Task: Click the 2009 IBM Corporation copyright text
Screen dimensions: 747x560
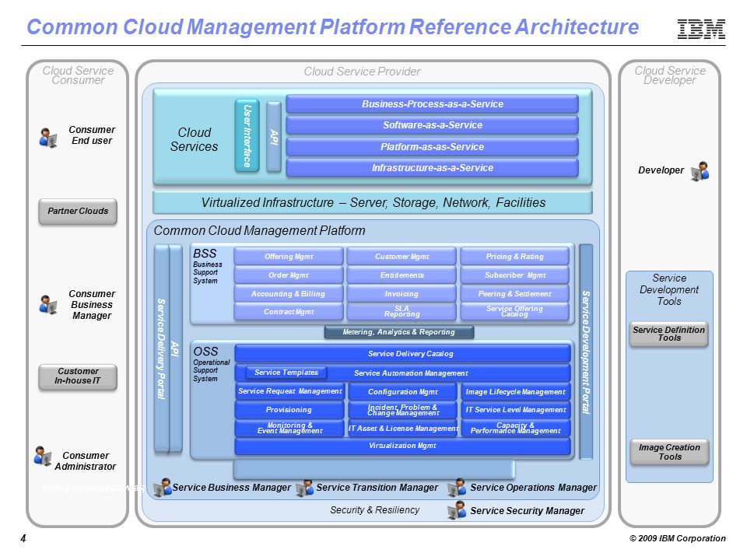Action: (678, 538)
